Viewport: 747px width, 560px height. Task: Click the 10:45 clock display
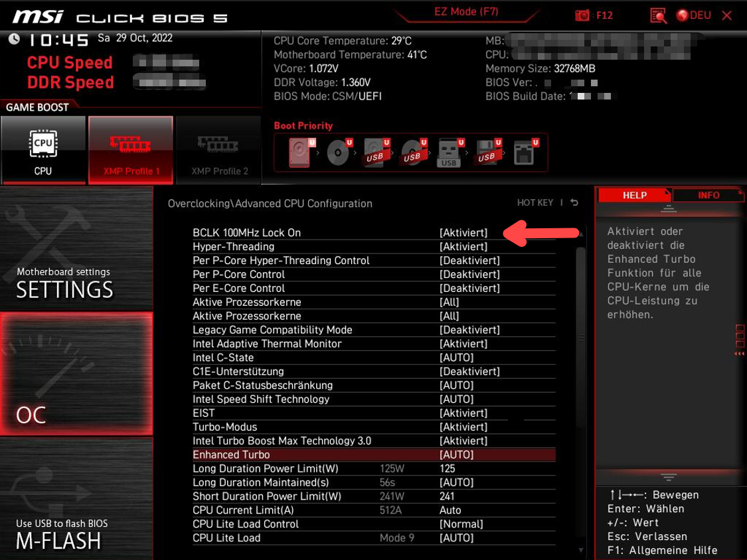pos(58,40)
